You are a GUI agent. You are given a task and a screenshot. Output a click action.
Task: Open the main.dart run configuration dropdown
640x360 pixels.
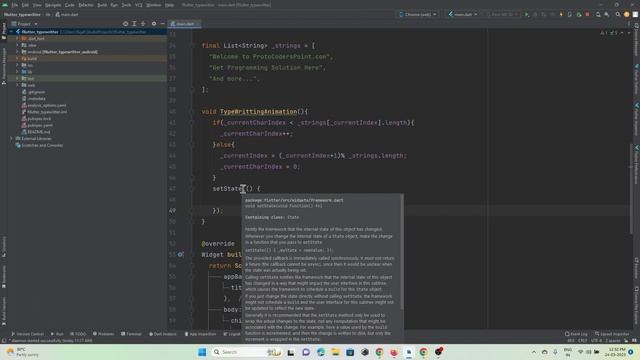[x=463, y=14]
